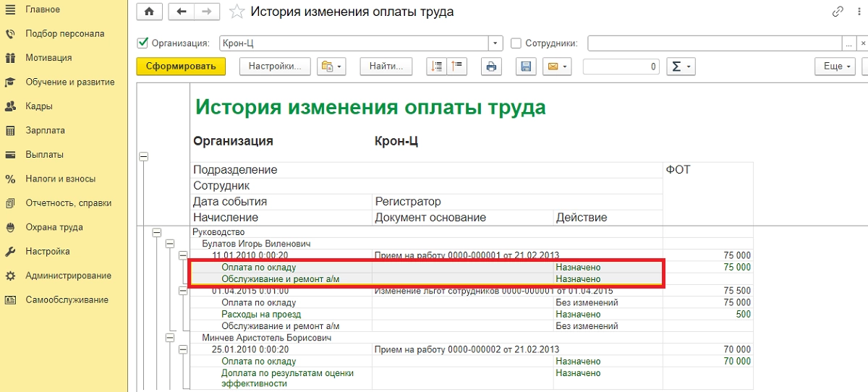This screenshot has height=392, width=868.
Task: Open Обучение и развитие section
Action: [x=69, y=82]
